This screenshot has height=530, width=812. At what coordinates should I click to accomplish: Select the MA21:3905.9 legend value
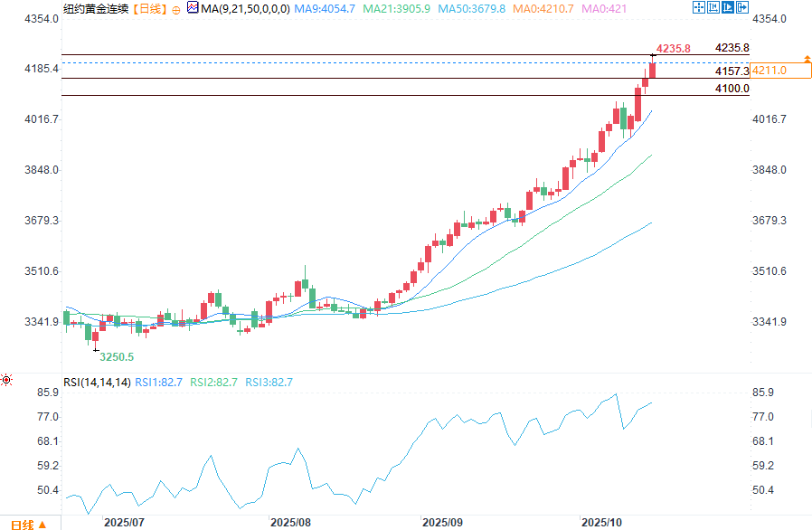click(396, 9)
